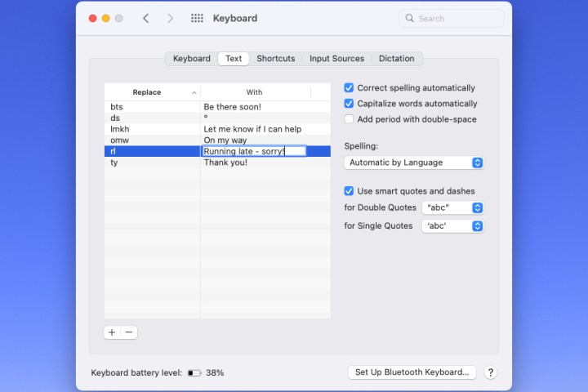Show all preferences grid icon
This screenshot has height=392, width=588.
[197, 18]
